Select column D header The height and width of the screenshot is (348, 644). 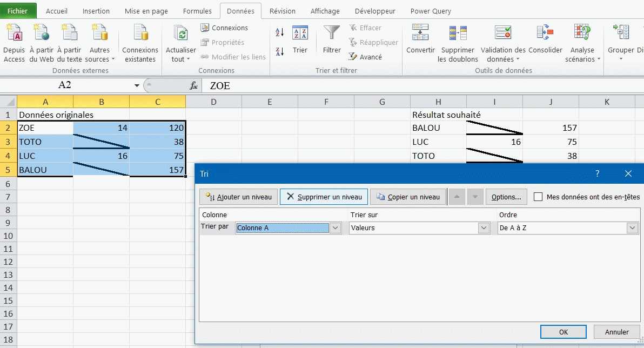[x=213, y=102]
